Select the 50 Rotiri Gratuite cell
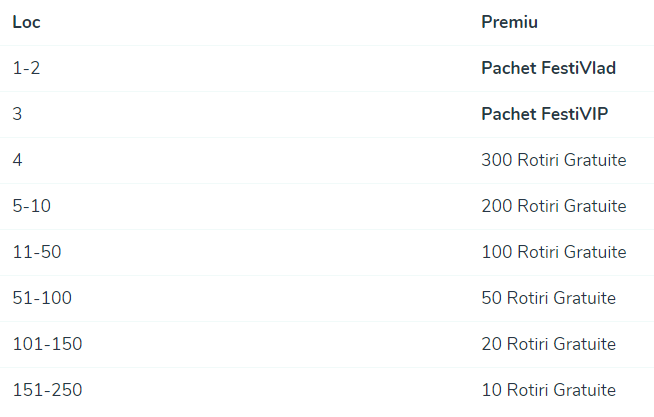Image resolution: width=654 pixels, height=417 pixels. (x=548, y=298)
